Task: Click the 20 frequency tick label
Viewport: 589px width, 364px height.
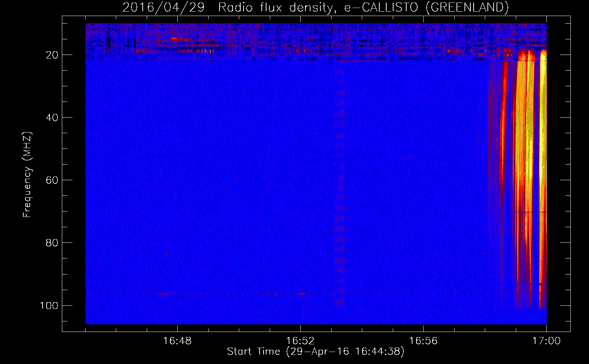Action: click(x=52, y=55)
